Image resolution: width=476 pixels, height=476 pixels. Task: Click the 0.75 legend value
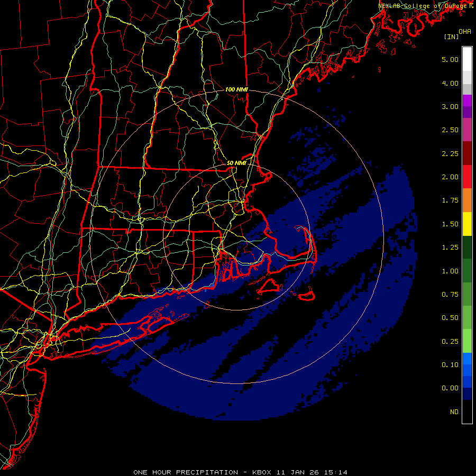coord(450,295)
